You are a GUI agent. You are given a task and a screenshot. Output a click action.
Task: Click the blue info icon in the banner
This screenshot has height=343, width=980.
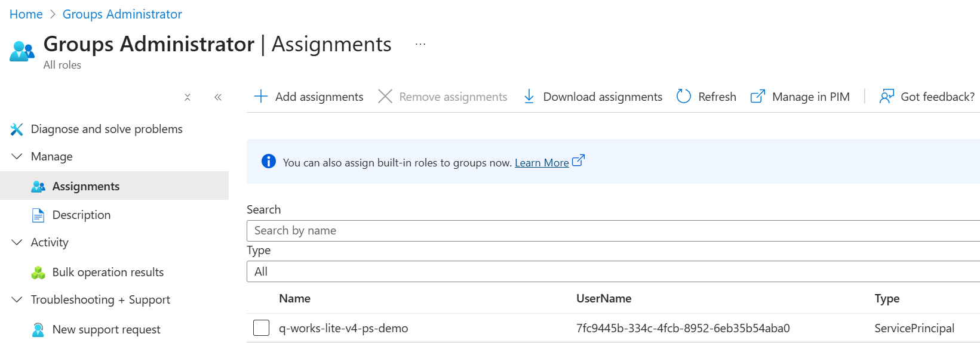coord(269,161)
